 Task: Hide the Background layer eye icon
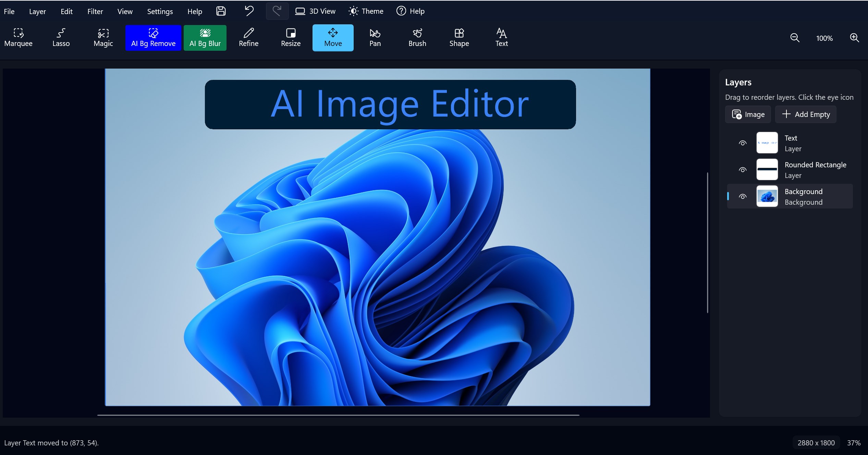tap(743, 196)
